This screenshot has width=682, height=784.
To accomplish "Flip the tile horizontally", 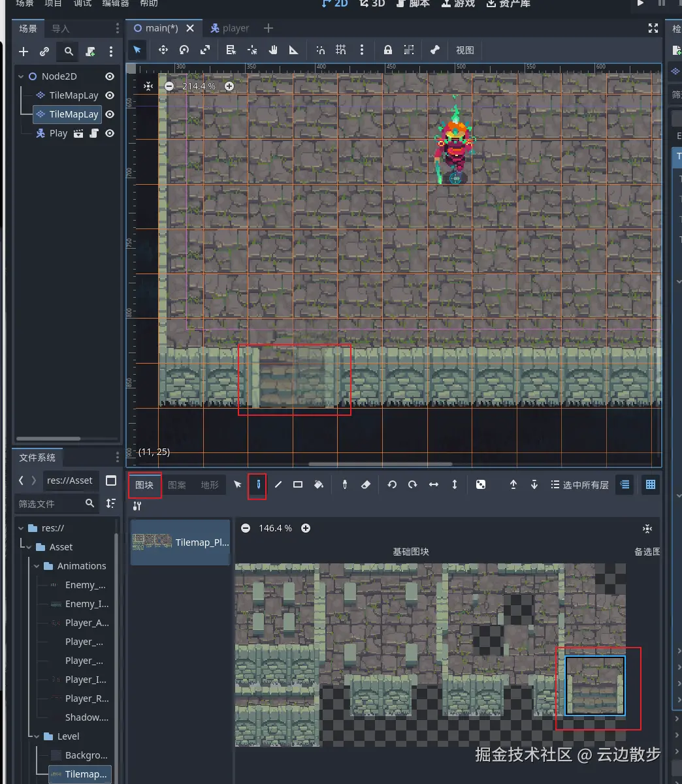I will pyautogui.click(x=434, y=485).
